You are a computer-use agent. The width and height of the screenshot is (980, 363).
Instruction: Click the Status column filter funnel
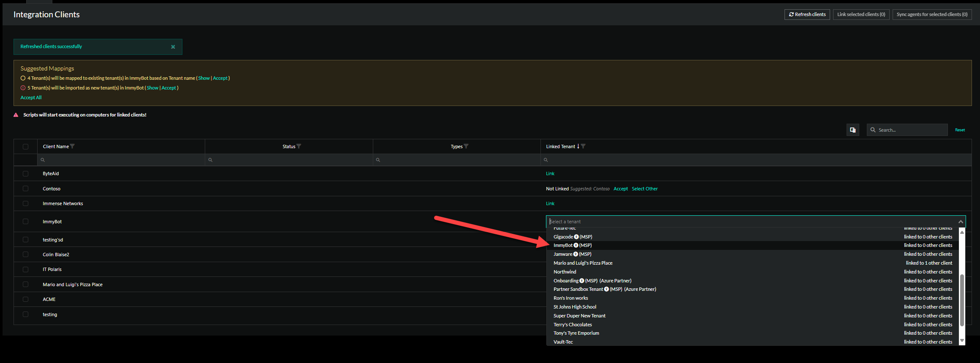(299, 146)
